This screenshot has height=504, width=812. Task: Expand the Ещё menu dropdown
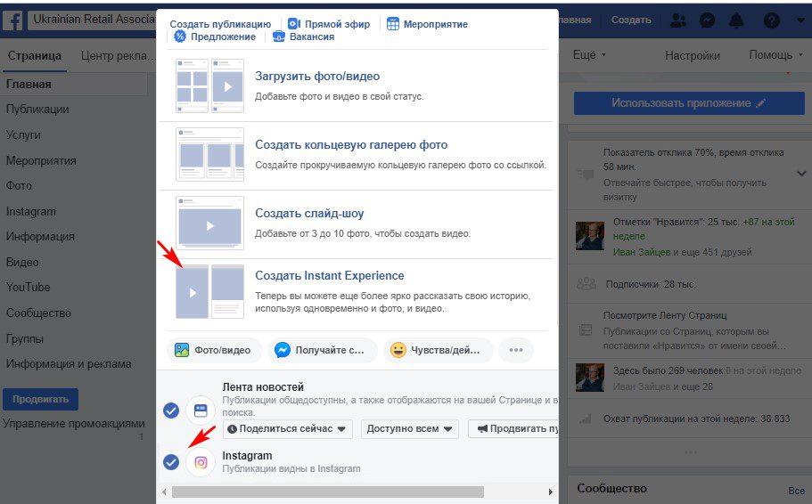pos(588,55)
